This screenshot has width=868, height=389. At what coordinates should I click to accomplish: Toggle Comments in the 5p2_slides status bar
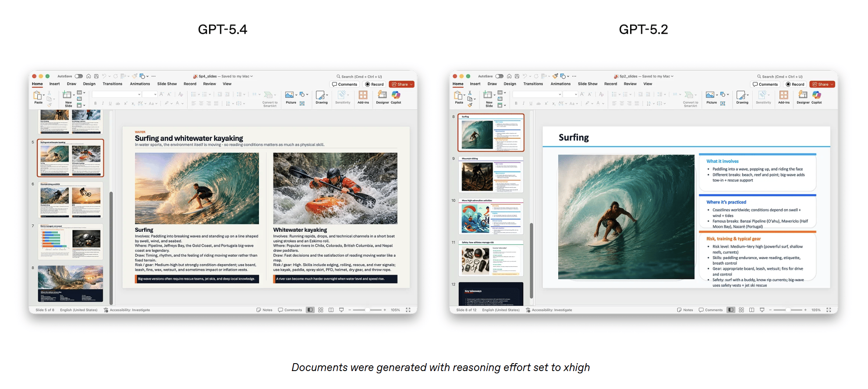tap(711, 310)
